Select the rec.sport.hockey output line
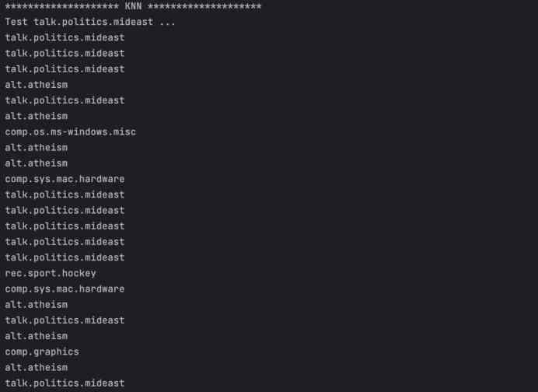 (x=51, y=273)
